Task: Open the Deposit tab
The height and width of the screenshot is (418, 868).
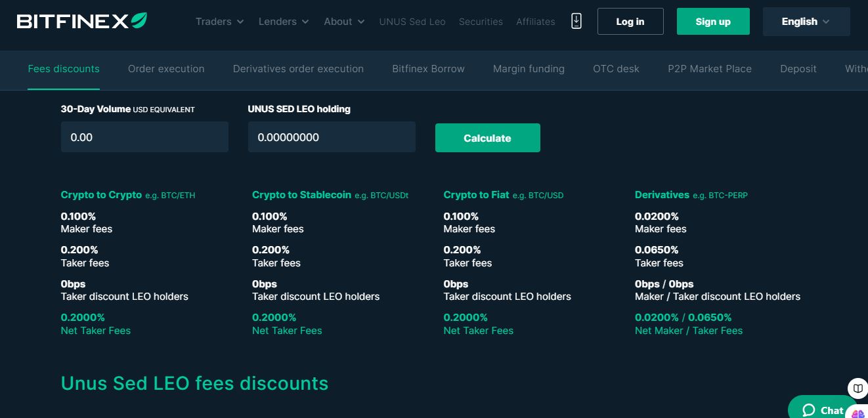Action: [x=798, y=69]
